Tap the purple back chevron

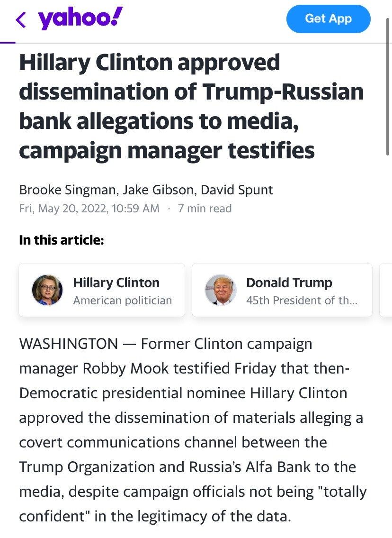coord(21,20)
